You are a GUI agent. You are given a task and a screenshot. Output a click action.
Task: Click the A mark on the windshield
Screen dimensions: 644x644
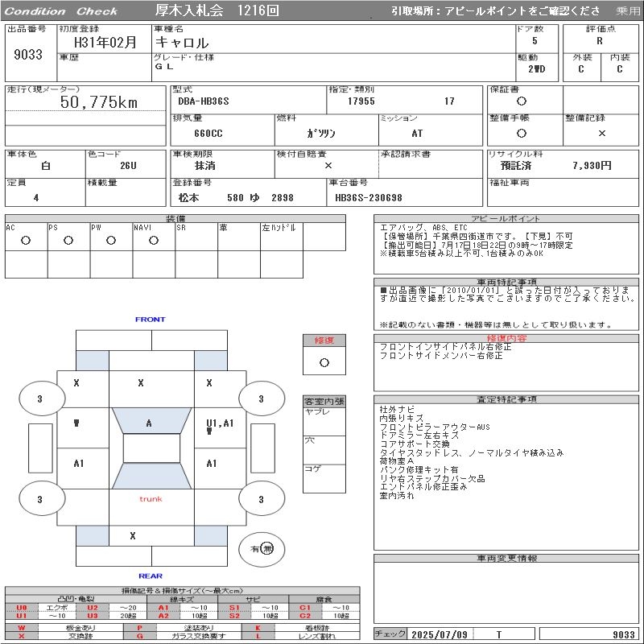pos(149,423)
